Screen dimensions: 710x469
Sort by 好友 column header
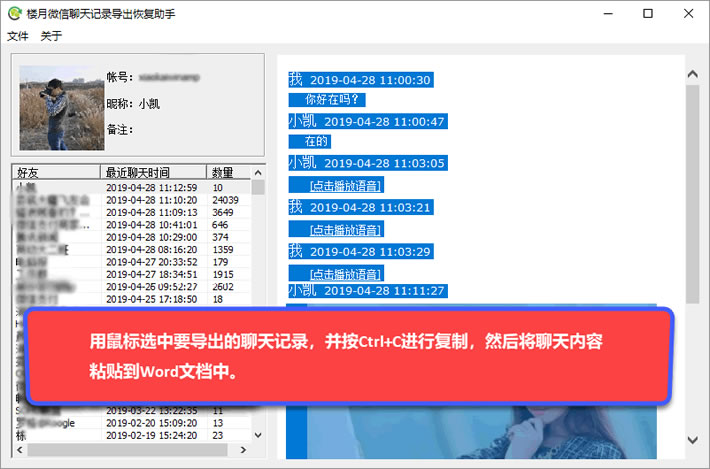(56, 172)
